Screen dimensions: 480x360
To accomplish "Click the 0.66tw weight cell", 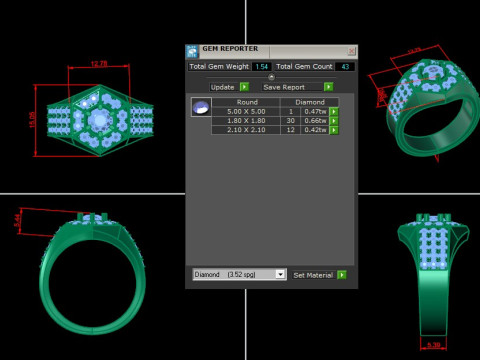I will point(315,121).
